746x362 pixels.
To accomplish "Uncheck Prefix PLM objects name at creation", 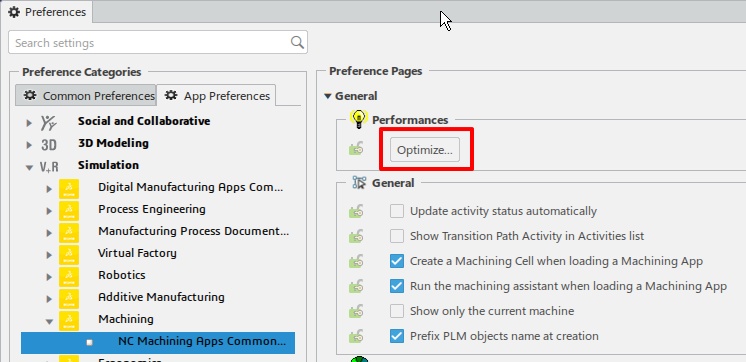I will (x=397, y=336).
